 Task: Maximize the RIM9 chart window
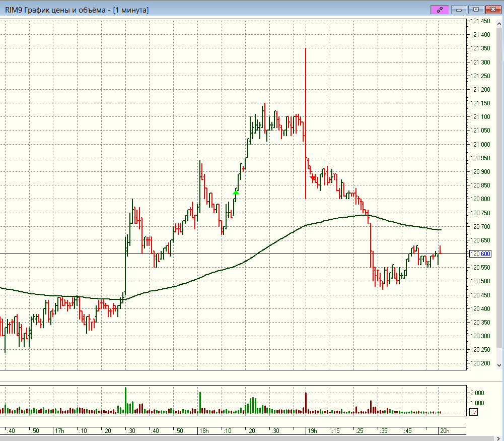[476, 9]
